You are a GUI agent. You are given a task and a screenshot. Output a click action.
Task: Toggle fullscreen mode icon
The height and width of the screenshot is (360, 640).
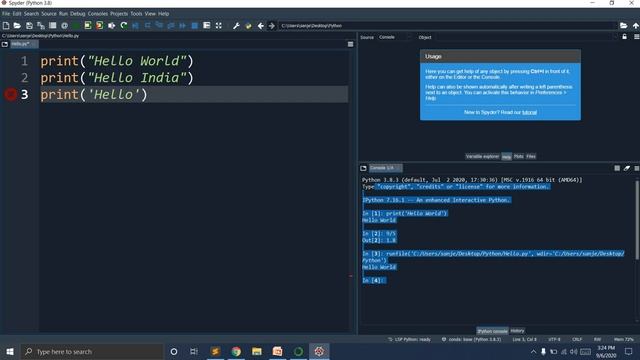[219, 26]
